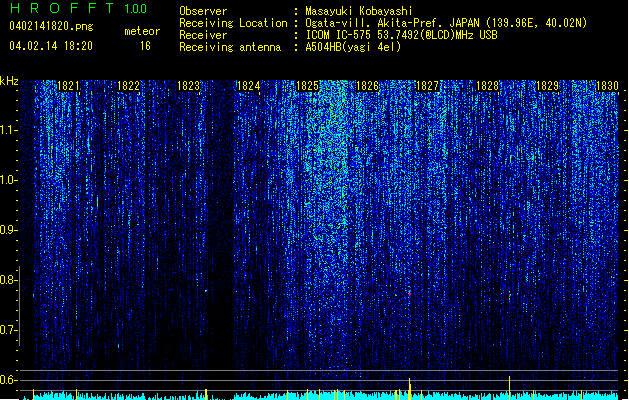
Task: Click the Receiving antenna field label
Action: [230, 47]
